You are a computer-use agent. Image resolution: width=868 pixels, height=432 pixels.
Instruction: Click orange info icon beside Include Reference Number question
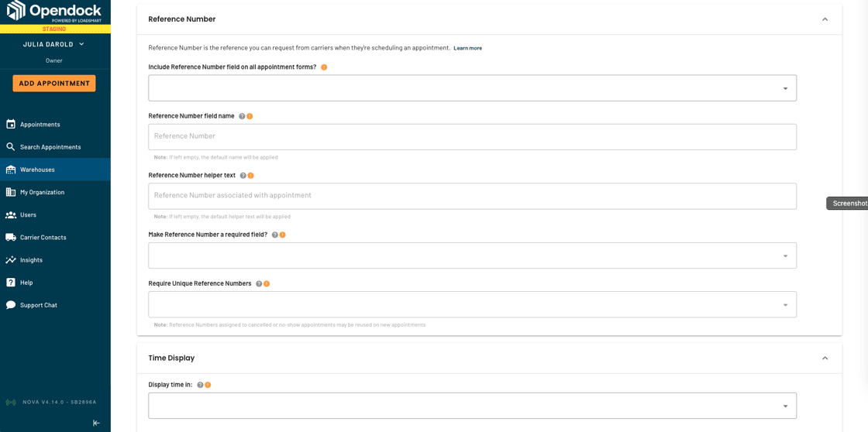[x=324, y=67]
